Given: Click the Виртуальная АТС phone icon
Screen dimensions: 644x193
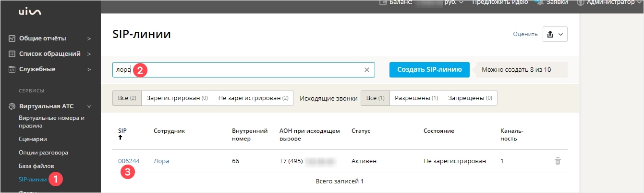Looking at the screenshot, I should tap(12, 106).
